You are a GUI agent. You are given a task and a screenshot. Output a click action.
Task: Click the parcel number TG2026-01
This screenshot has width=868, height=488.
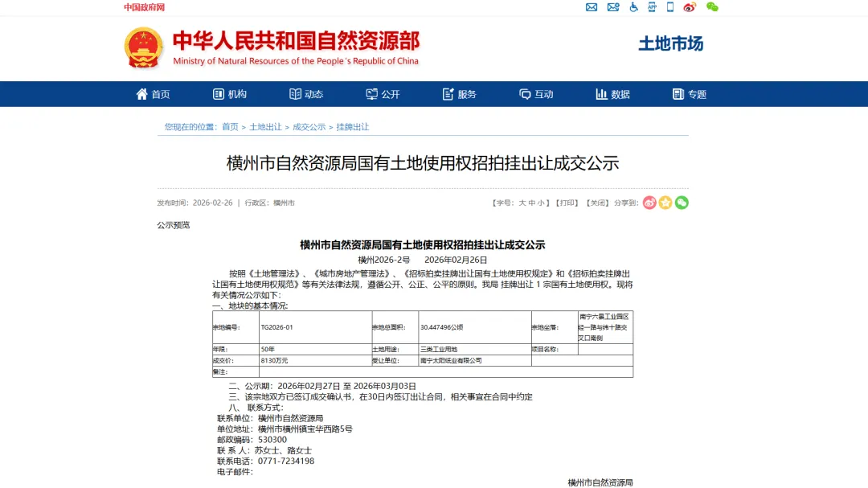tap(276, 327)
